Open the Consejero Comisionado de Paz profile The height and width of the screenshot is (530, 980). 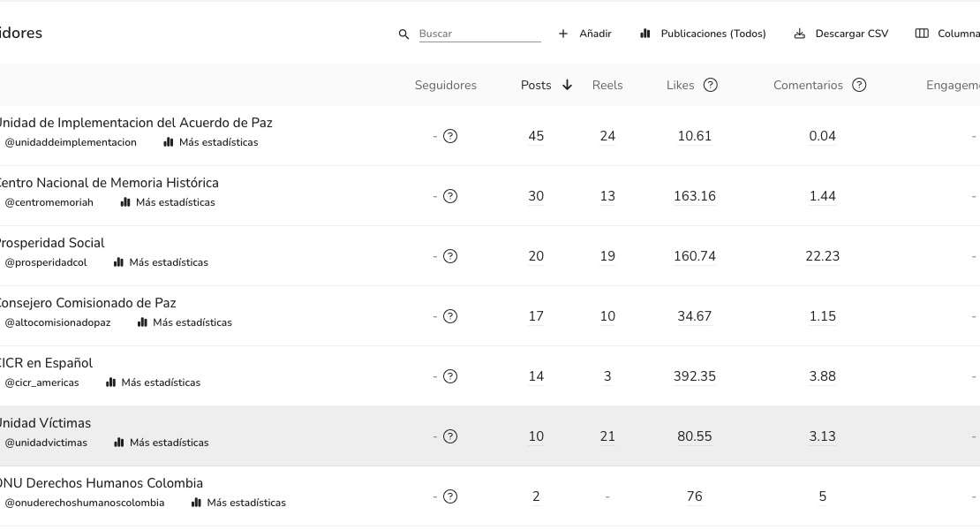pos(87,302)
